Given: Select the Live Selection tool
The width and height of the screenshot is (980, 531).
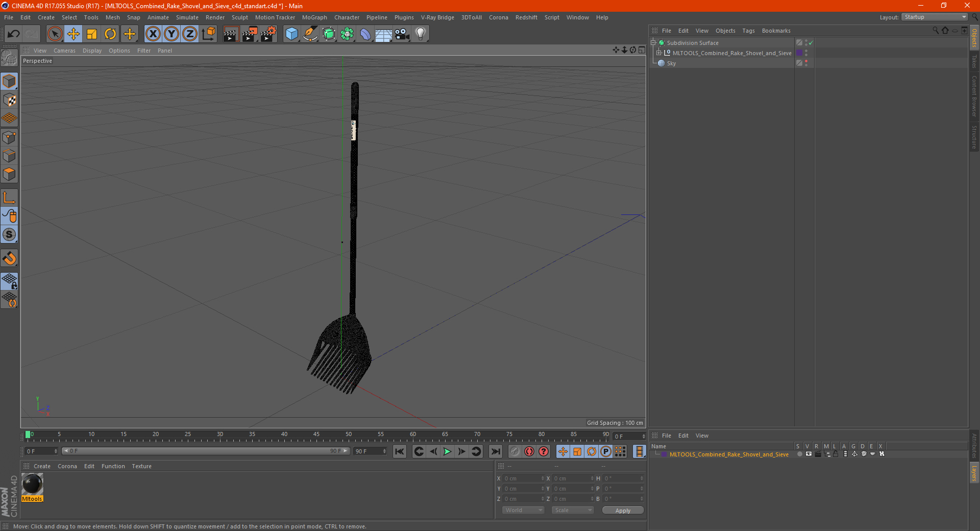Looking at the screenshot, I should [x=55, y=34].
